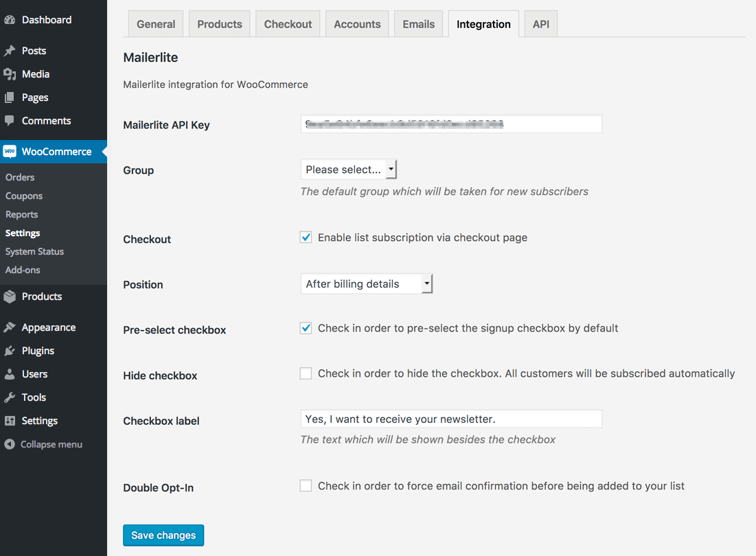Click the Collapse menu arrow icon

click(10, 444)
